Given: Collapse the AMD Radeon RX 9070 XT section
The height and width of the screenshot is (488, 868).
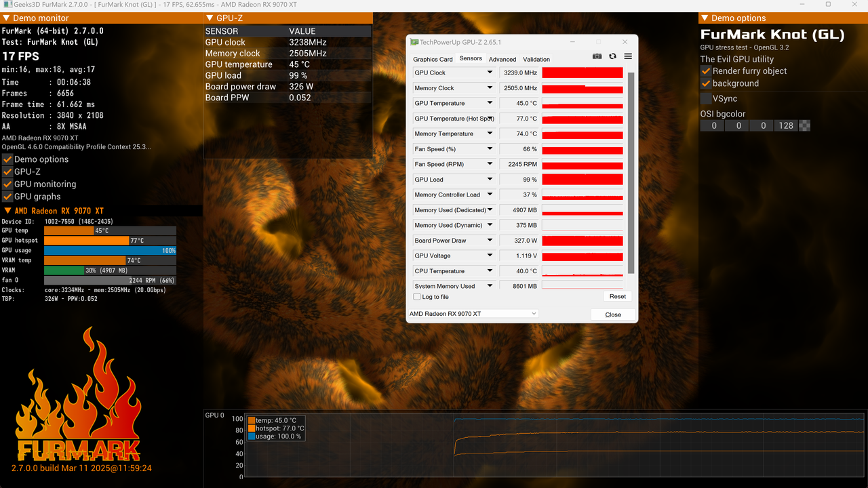Looking at the screenshot, I should click(x=7, y=211).
